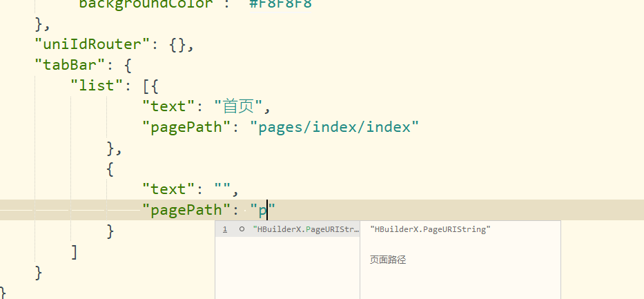Select the "HBuilderX.PageURIStr..." autocomplete suggestion
Viewport: 644px width, 299px height.
tap(288, 229)
